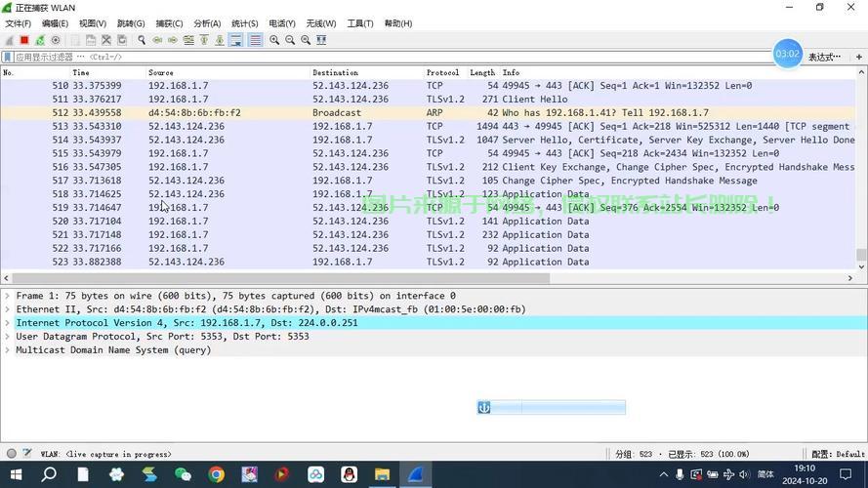Image resolution: width=868 pixels, height=488 pixels.
Task: Expand the Ethernet II section
Action: point(8,309)
